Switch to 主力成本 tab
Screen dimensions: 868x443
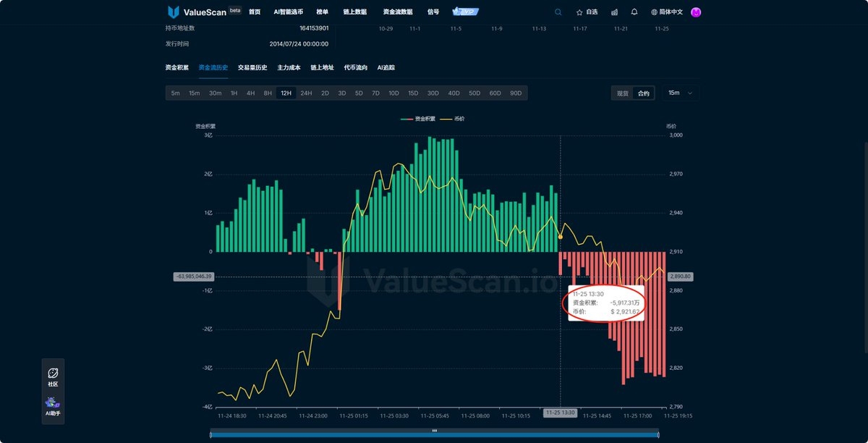coord(289,67)
